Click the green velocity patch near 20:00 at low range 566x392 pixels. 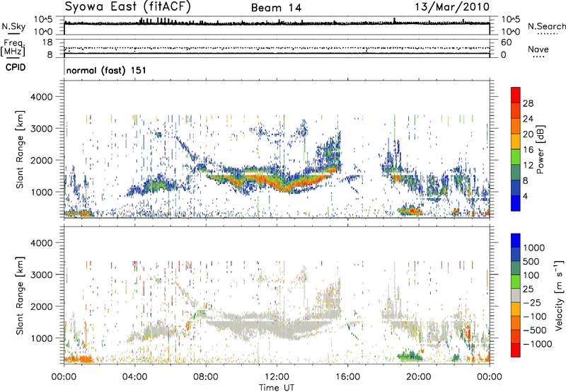click(410, 356)
